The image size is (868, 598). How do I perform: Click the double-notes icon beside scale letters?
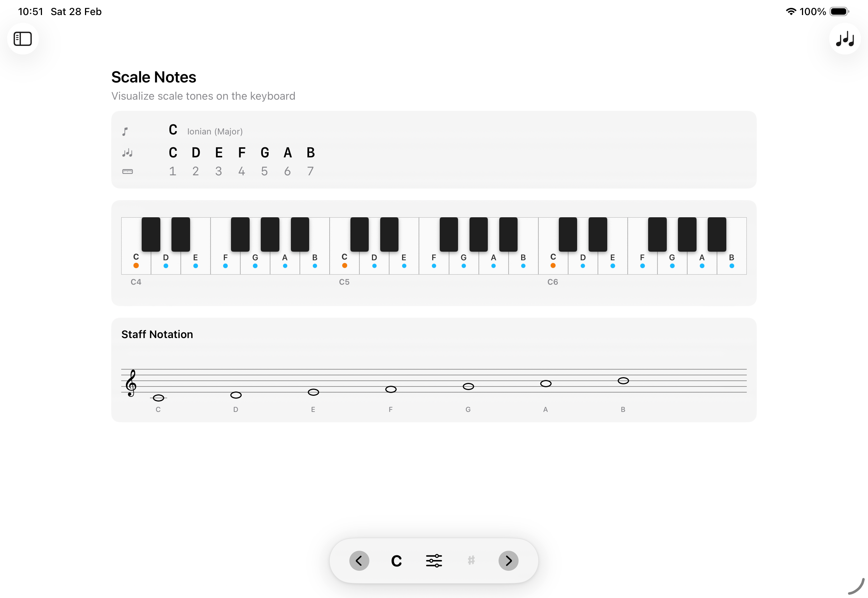tap(127, 153)
